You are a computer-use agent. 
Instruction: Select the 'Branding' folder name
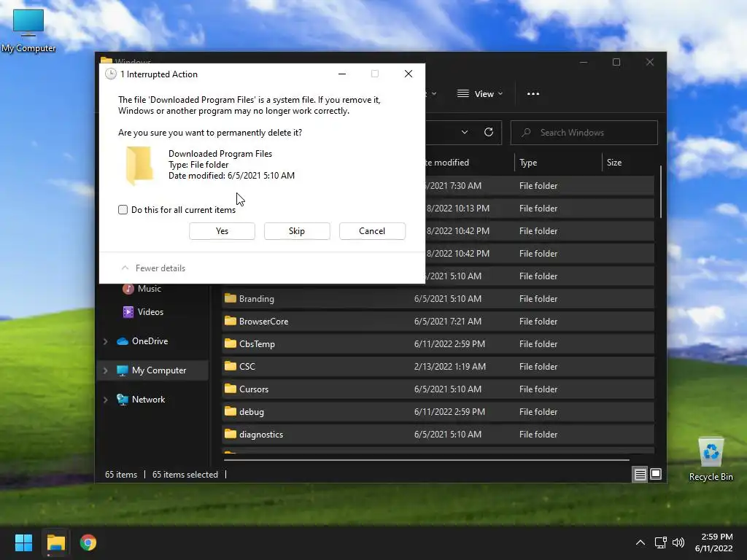[x=256, y=299]
